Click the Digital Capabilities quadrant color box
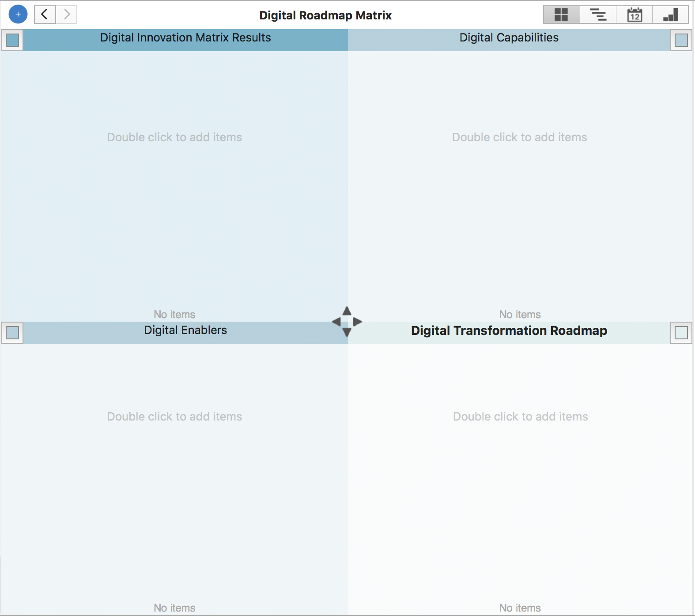This screenshot has width=695, height=616. click(x=681, y=40)
